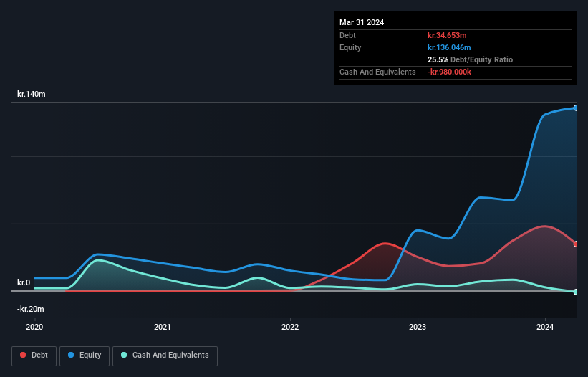Viewport: 588px width, 377px height.
Task: Click the 2024 x-axis label
Action: [x=545, y=327]
